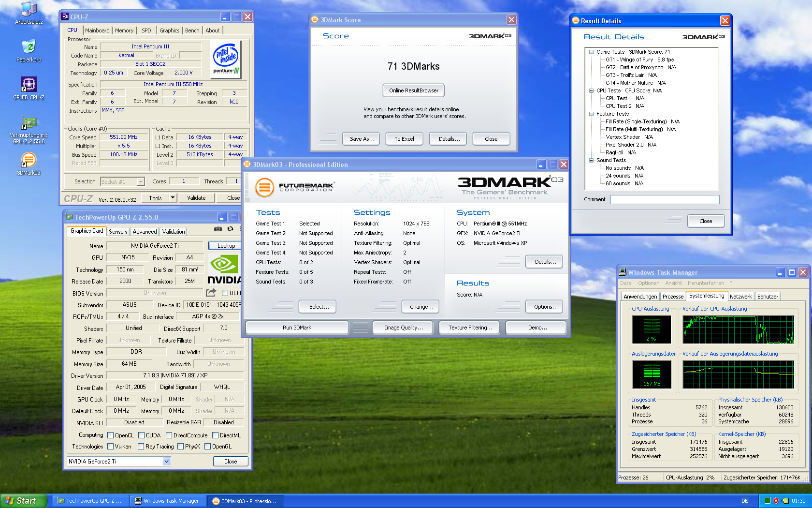Click the Validate button in CPU-Z
The height and width of the screenshot is (508, 812).
(196, 198)
